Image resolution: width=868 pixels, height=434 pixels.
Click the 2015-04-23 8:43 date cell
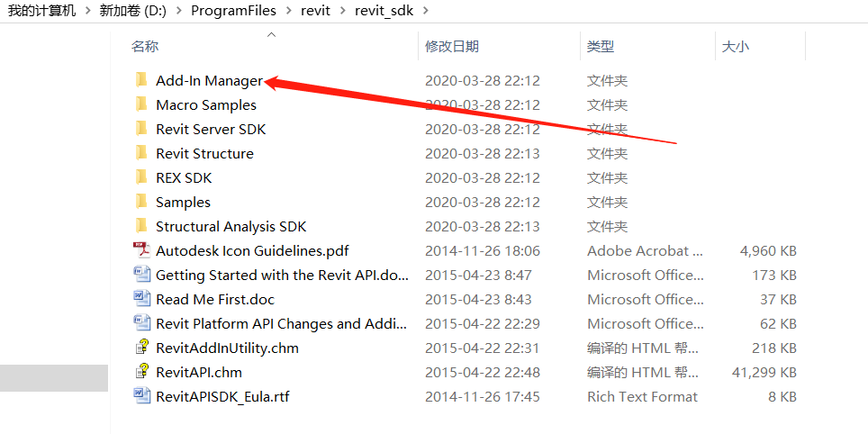point(478,300)
